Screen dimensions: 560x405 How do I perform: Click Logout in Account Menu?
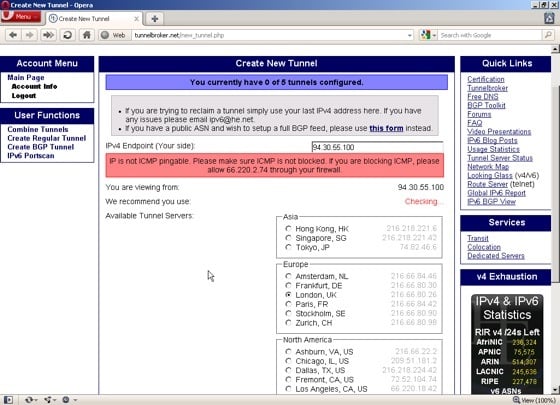tap(24, 96)
